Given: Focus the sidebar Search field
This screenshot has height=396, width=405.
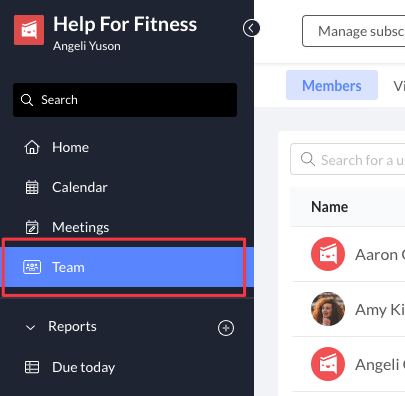Looking at the screenshot, I should pyautogui.click(x=125, y=100).
